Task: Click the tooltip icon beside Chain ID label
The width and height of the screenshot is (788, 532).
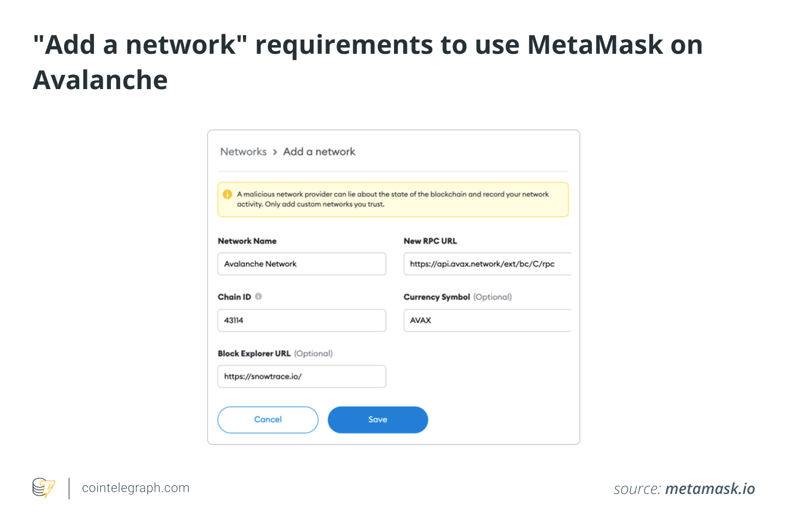Action: click(x=259, y=296)
